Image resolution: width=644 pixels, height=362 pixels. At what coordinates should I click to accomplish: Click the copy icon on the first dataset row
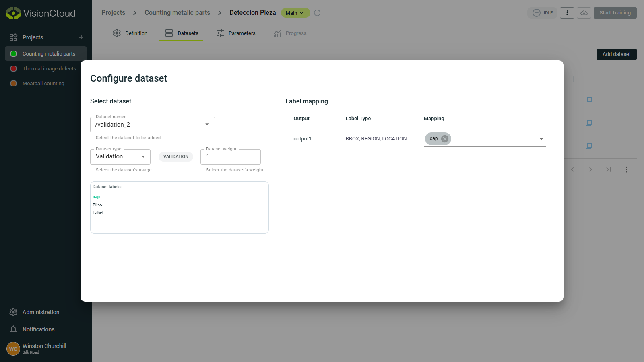point(589,100)
